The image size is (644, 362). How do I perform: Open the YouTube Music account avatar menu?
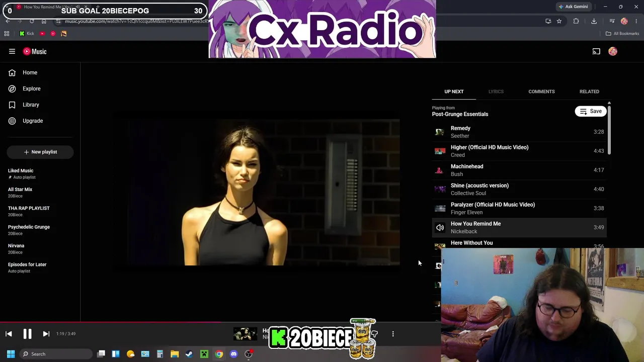click(x=613, y=51)
